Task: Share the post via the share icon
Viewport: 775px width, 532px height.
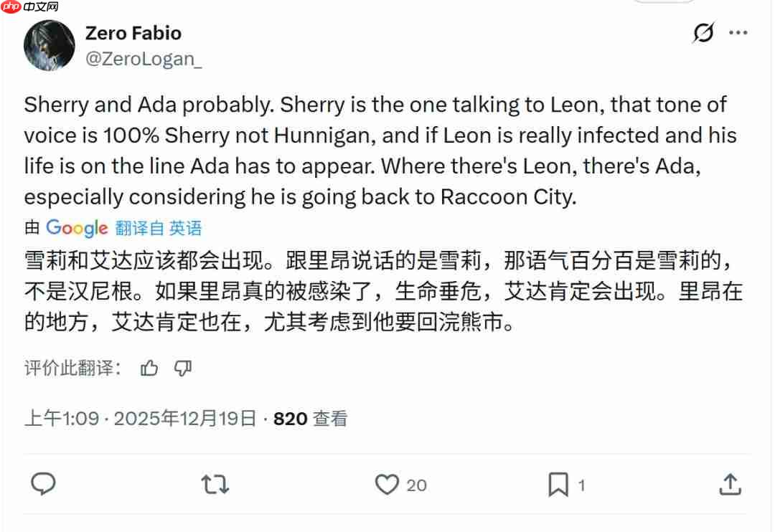Action: pos(731,485)
